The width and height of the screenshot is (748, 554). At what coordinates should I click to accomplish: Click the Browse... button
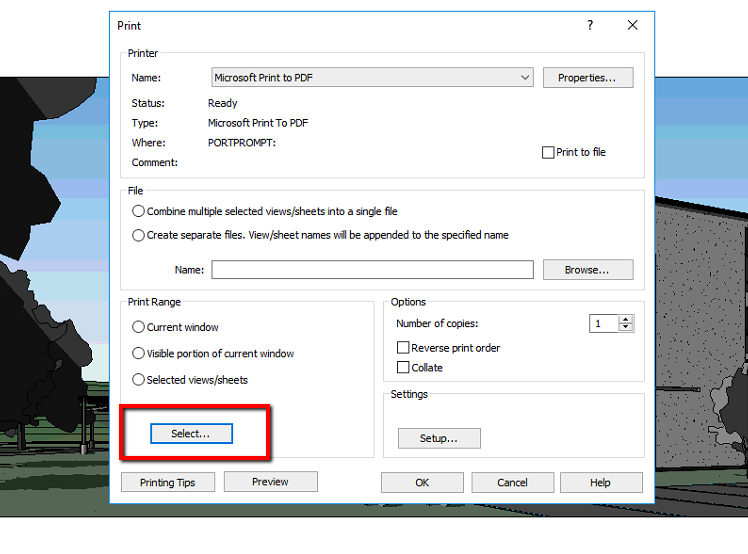(588, 270)
